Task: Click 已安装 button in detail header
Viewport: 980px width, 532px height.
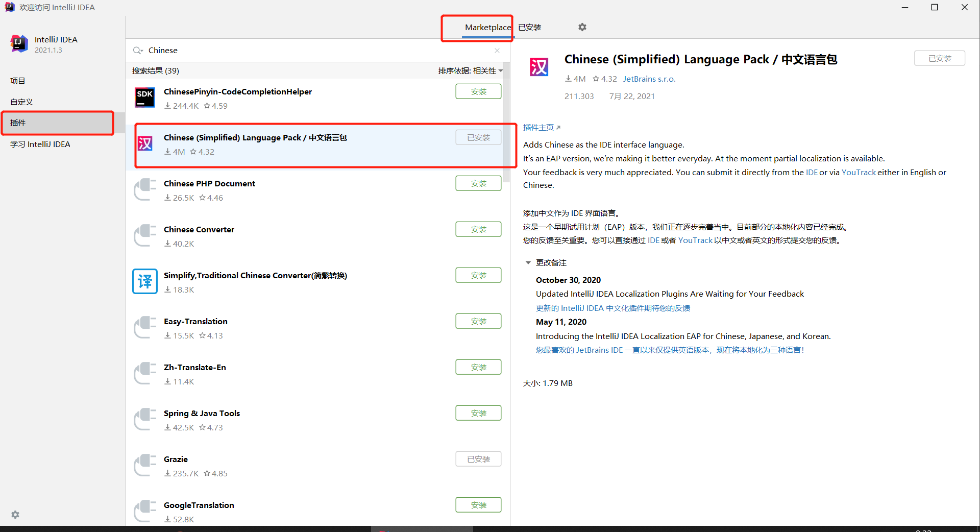Action: [940, 58]
